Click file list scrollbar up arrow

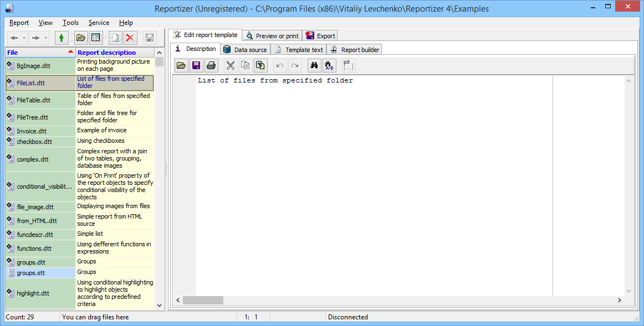point(160,53)
